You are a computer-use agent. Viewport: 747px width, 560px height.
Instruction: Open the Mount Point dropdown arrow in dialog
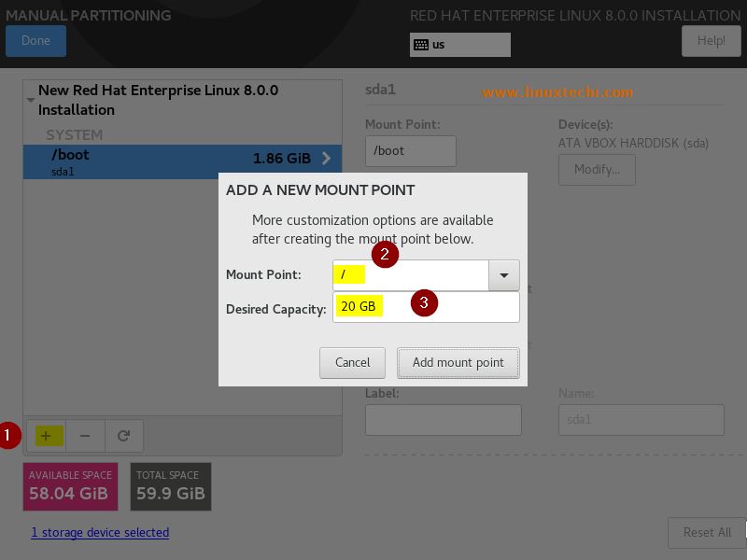coord(503,275)
